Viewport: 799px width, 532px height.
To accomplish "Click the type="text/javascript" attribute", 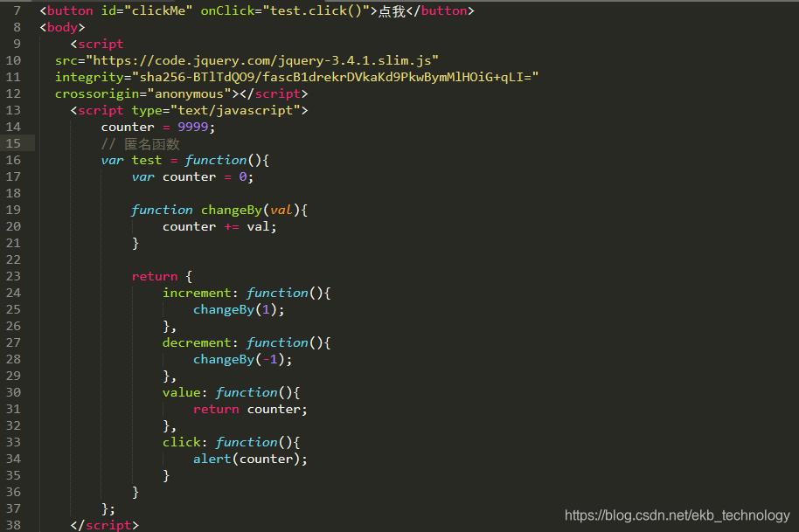I will pyautogui.click(x=216, y=110).
